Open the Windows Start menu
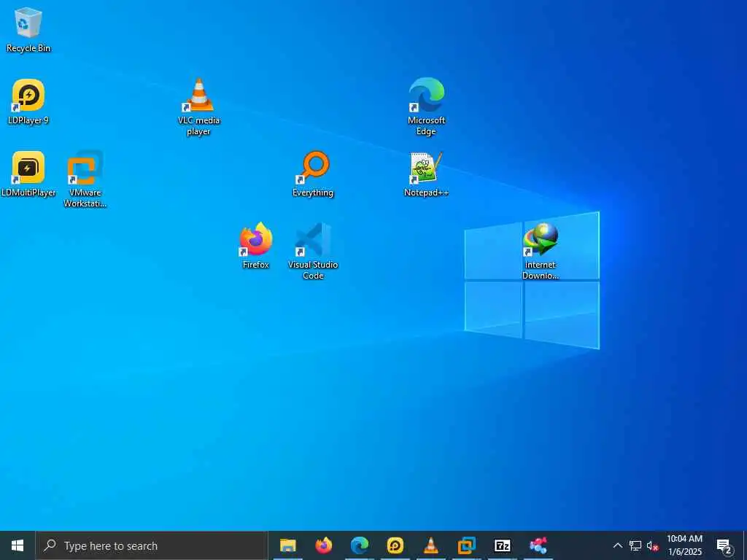747x560 pixels. (18, 545)
